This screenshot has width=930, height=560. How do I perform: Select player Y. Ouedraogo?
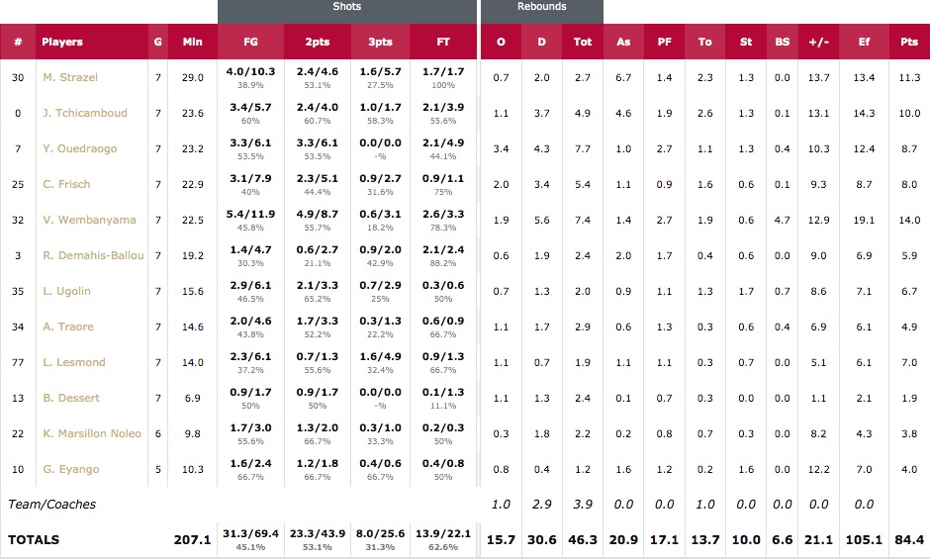pos(79,148)
